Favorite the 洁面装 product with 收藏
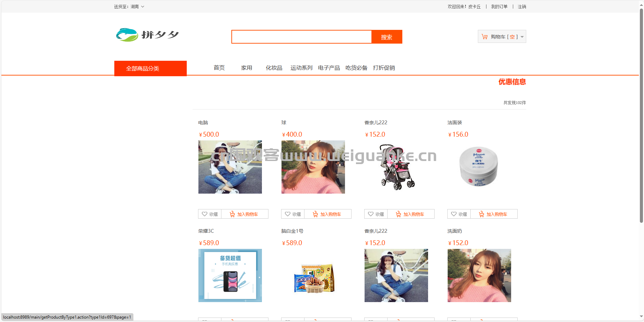Image resolution: width=644 pixels, height=322 pixels. pyautogui.click(x=459, y=214)
